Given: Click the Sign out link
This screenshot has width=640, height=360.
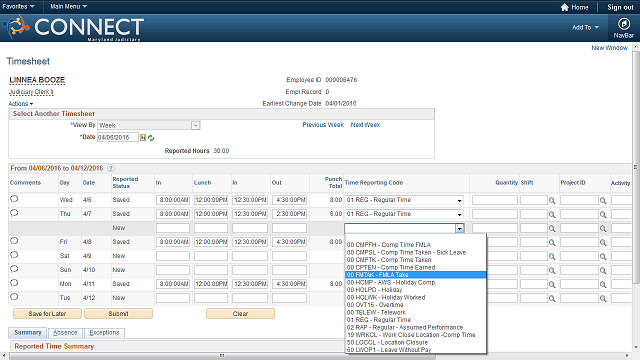Looking at the screenshot, I should click(620, 7).
